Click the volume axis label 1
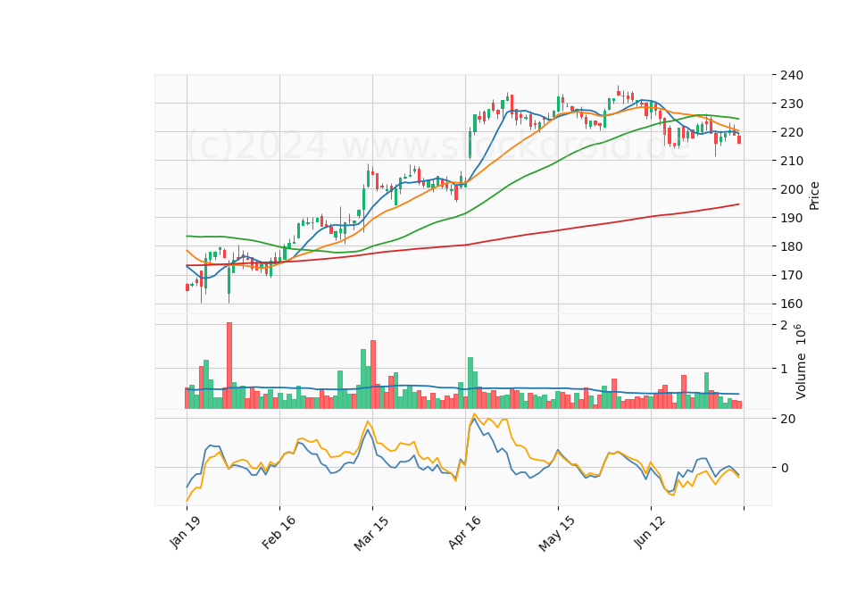 785,369
